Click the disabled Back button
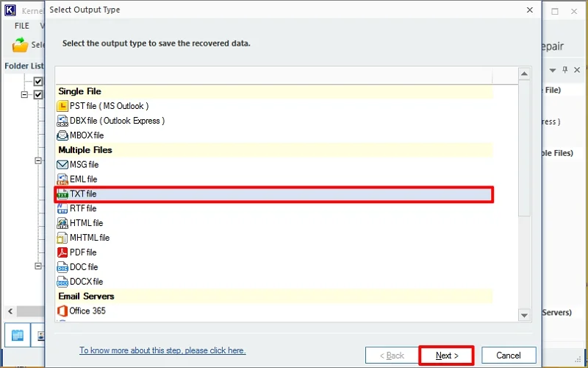This screenshot has height=368, width=588. (392, 355)
